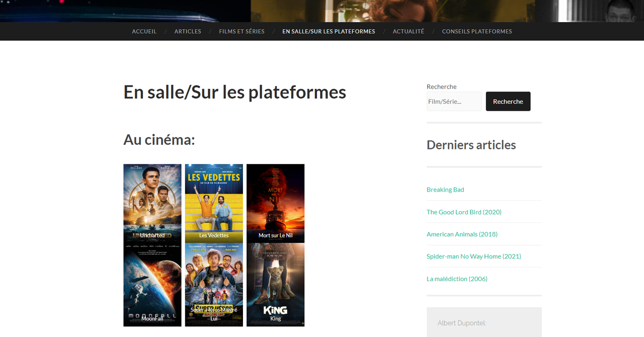Open Conseils Plateformes menu item
Screen dimensions: 644x337
[x=477, y=31]
